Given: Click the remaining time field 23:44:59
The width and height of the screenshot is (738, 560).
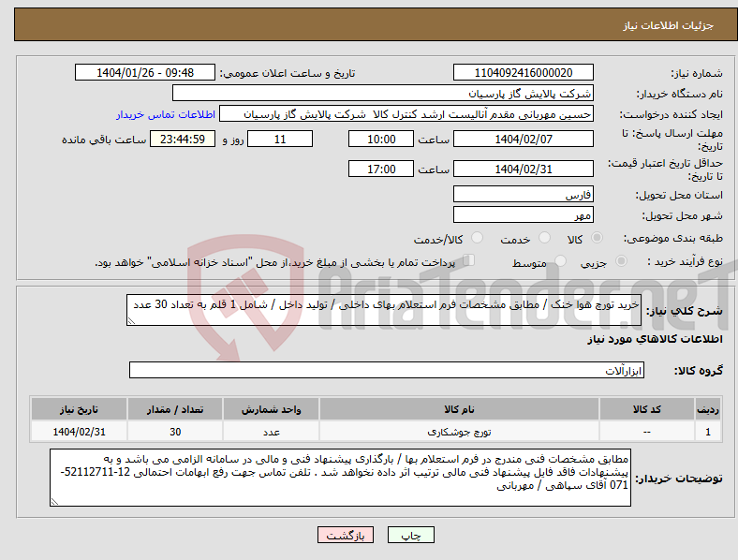Looking at the screenshot, I should coord(183,139).
